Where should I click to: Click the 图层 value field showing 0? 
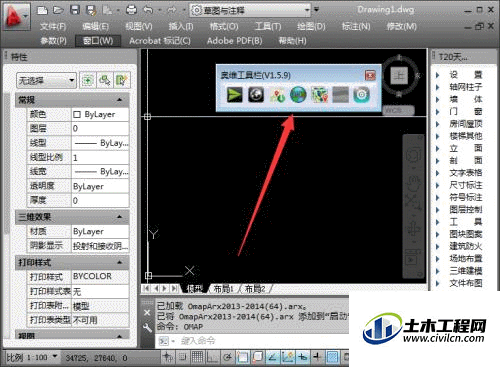click(100, 129)
